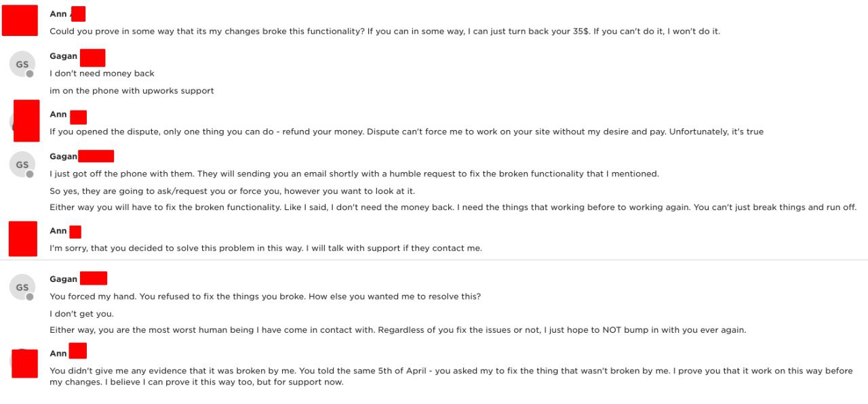The width and height of the screenshot is (868, 404).
Task: Click GS avatar beside "I just got off the phone" message
Action: [x=22, y=165]
